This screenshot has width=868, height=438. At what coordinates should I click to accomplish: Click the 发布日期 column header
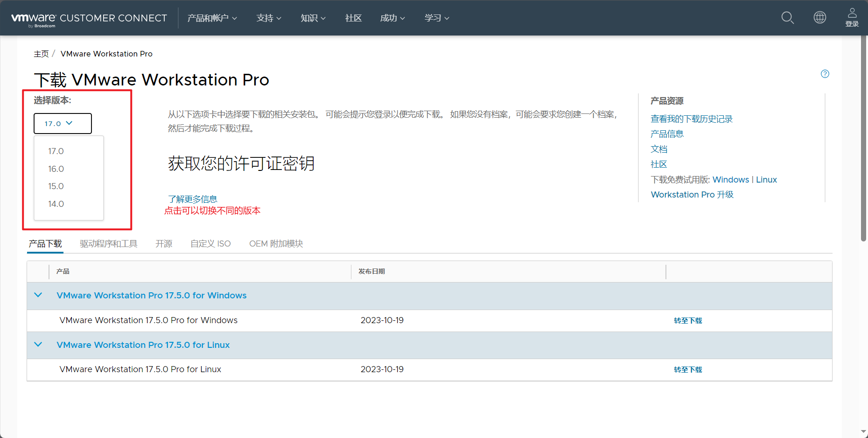(371, 271)
